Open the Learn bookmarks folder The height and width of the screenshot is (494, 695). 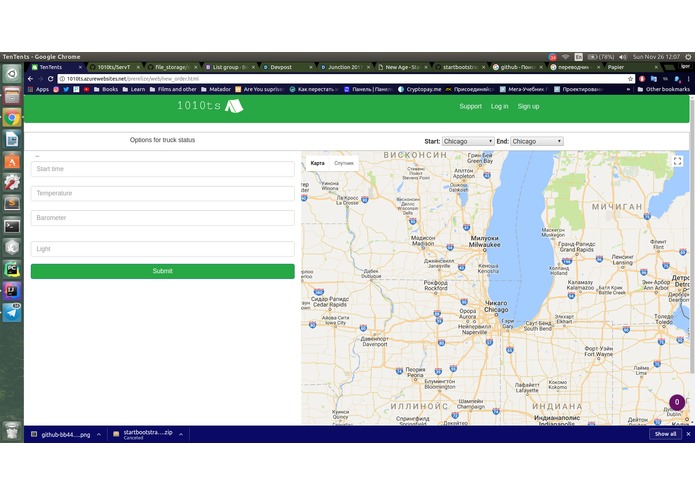(134, 89)
